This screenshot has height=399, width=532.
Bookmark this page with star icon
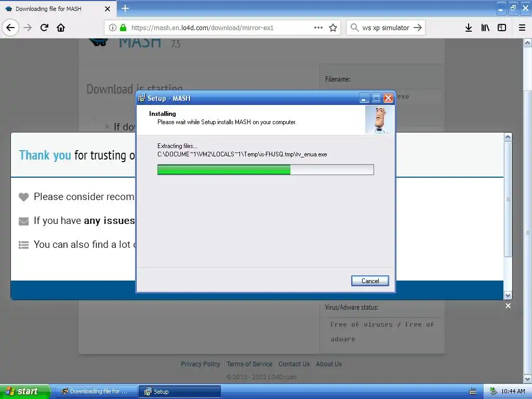coord(333,28)
